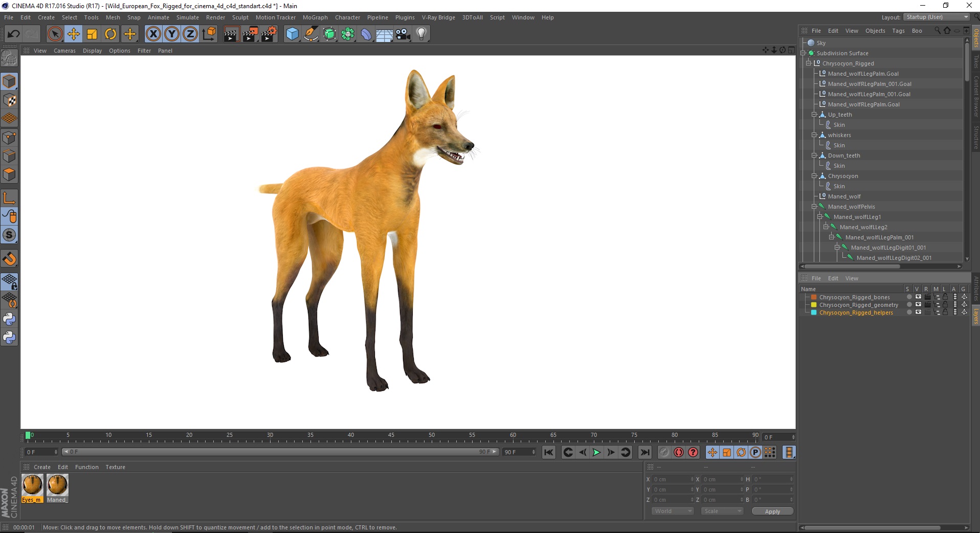Open the viewport Display menu
The image size is (980, 533).
pyautogui.click(x=92, y=51)
